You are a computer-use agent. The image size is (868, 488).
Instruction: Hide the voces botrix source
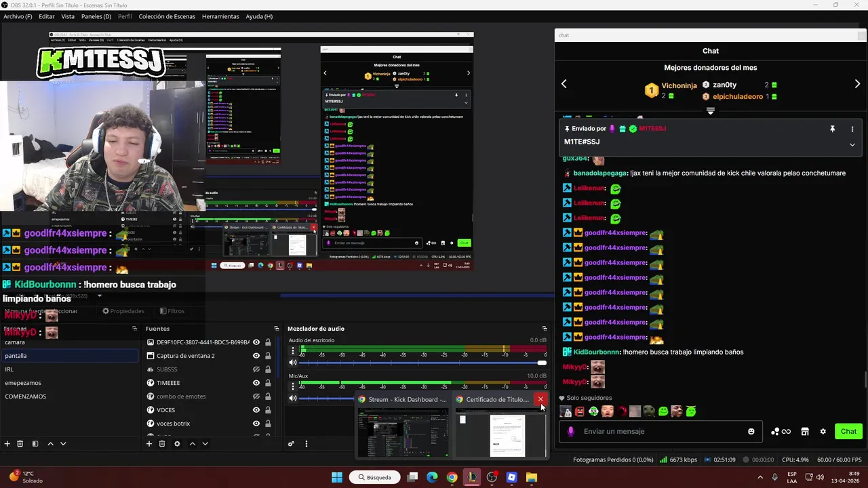pyautogui.click(x=256, y=424)
